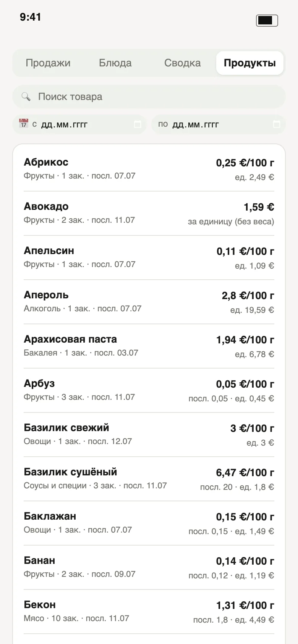Open the end date calendar picker icon
Image resolution: width=298 pixels, height=644 pixels.
(x=277, y=124)
